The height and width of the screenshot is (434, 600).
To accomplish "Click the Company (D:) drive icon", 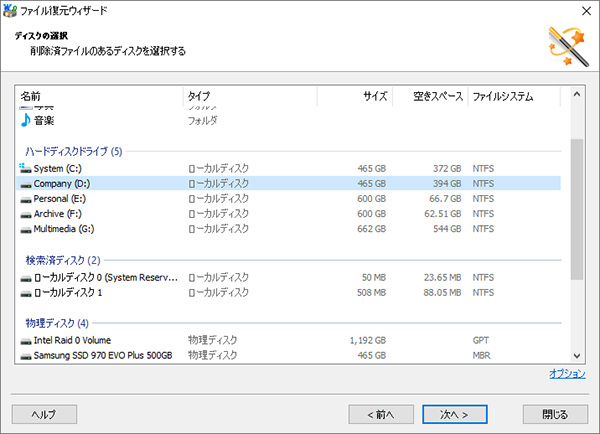I will point(26,184).
